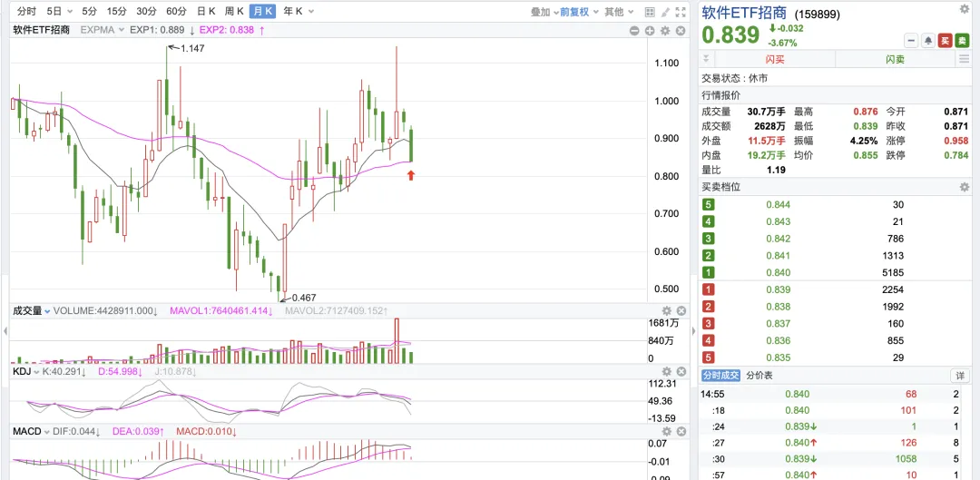Select the 5分 interval tab
The width and height of the screenshot is (980, 480).
coord(89,11)
